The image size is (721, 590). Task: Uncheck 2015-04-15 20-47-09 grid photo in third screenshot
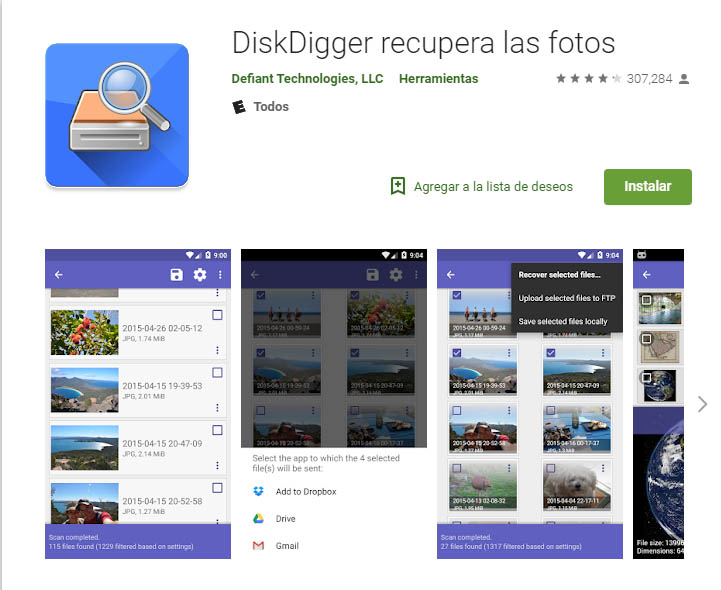point(551,353)
